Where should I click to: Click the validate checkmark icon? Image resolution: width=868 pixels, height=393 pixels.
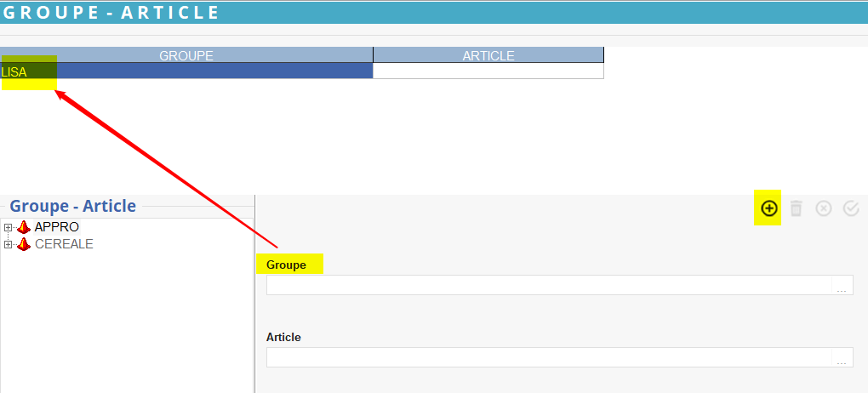[x=851, y=208]
